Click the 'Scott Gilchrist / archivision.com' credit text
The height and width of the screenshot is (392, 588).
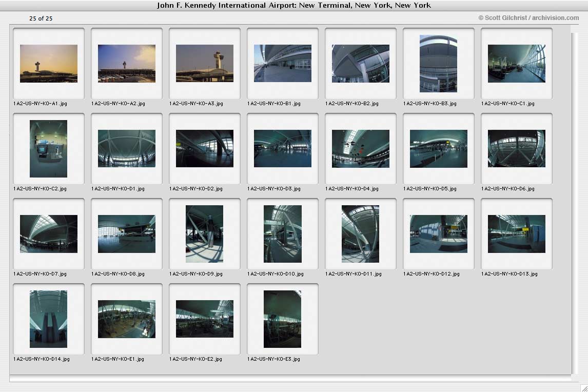point(528,17)
